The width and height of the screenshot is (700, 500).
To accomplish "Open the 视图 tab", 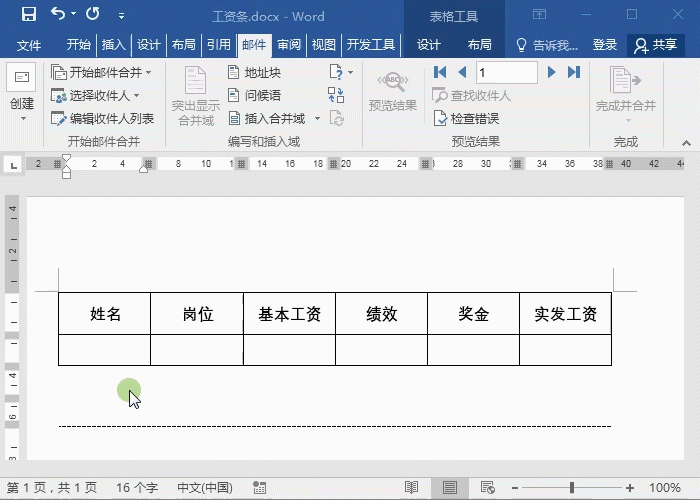I will [x=324, y=45].
